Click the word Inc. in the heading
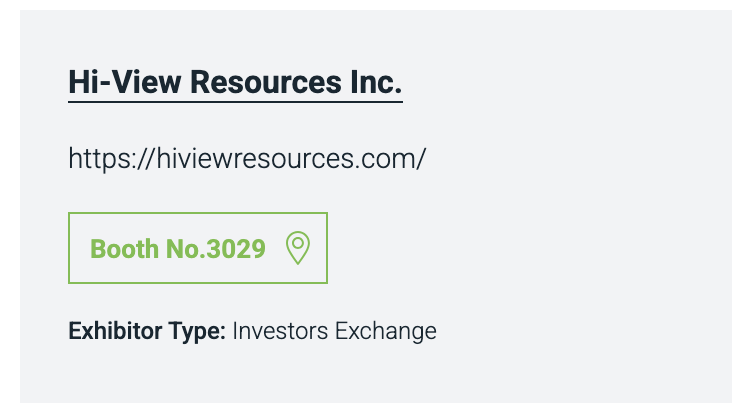742x414 pixels. click(x=375, y=82)
